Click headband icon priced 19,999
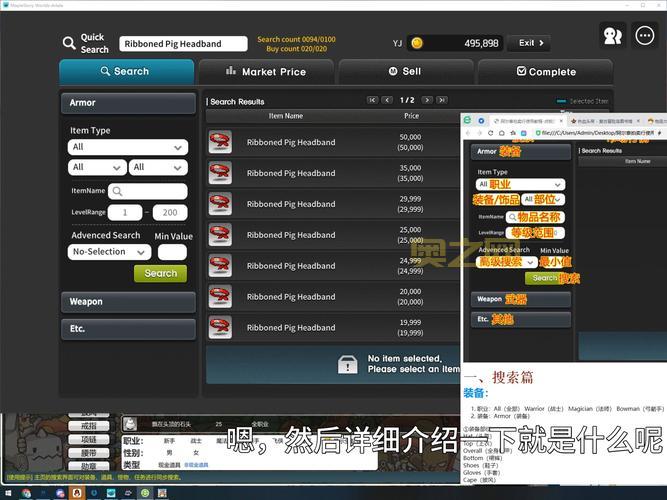Viewport: 667px width, 500px height. click(x=220, y=328)
